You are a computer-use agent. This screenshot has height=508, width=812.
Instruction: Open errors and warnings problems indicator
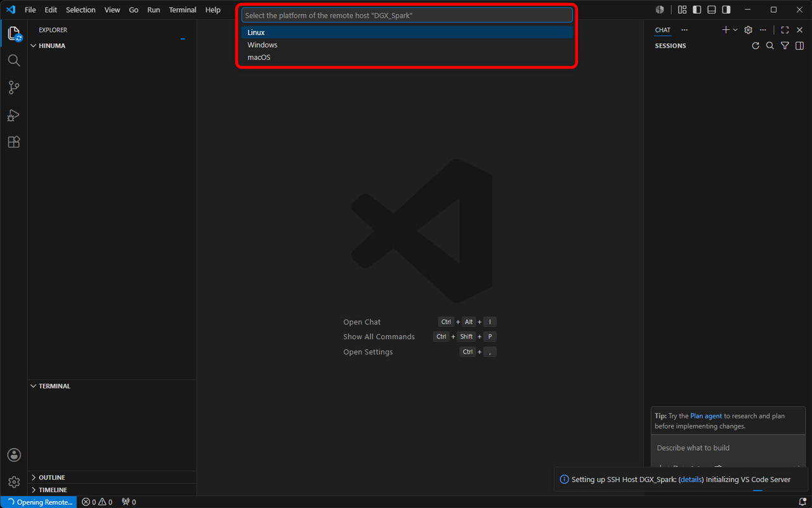click(x=97, y=502)
